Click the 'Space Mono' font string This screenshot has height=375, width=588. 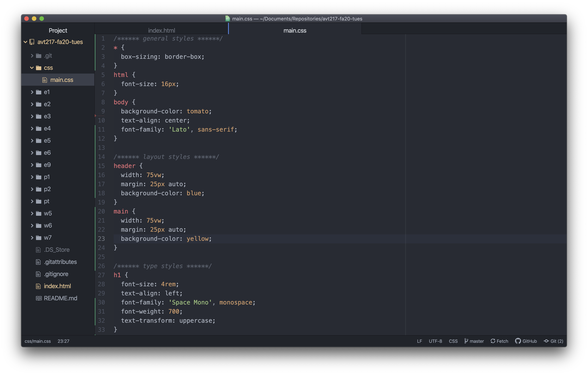(190, 302)
